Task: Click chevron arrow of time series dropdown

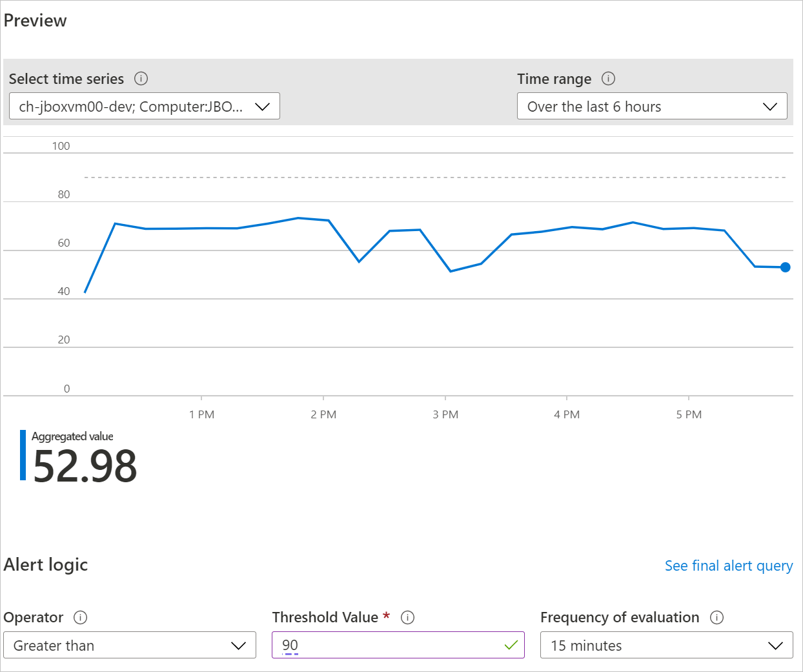Action: (262, 107)
